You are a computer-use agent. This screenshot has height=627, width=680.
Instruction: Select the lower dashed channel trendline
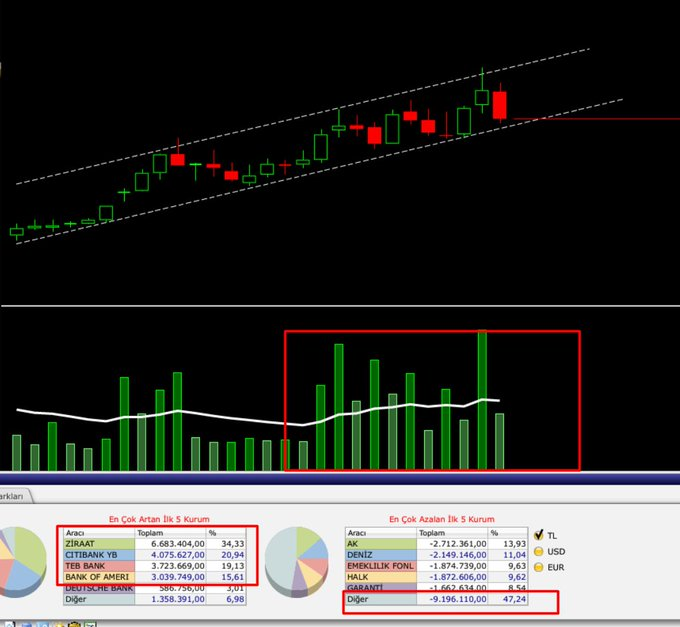(x=320, y=172)
